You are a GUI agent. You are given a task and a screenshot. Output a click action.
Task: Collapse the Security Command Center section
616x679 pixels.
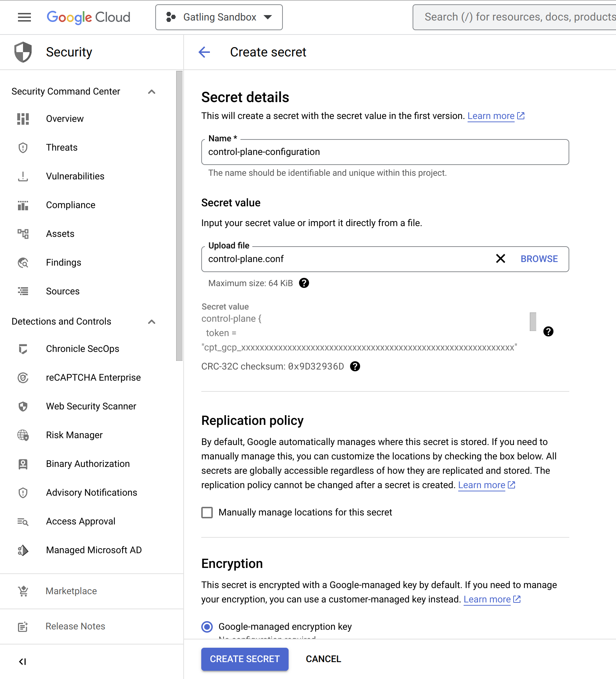[x=152, y=91]
